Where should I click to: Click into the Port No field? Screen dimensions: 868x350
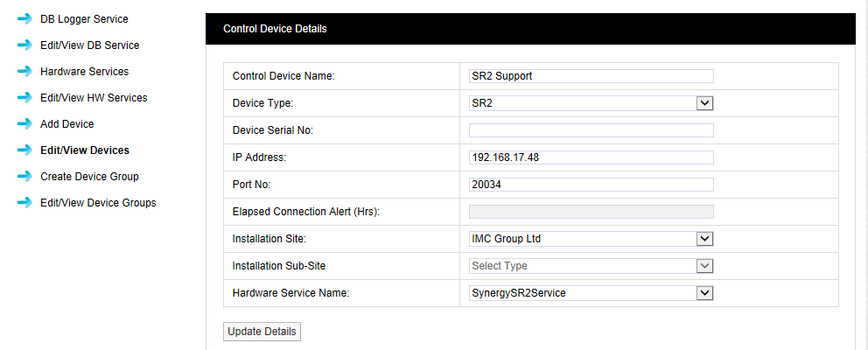coord(591,185)
